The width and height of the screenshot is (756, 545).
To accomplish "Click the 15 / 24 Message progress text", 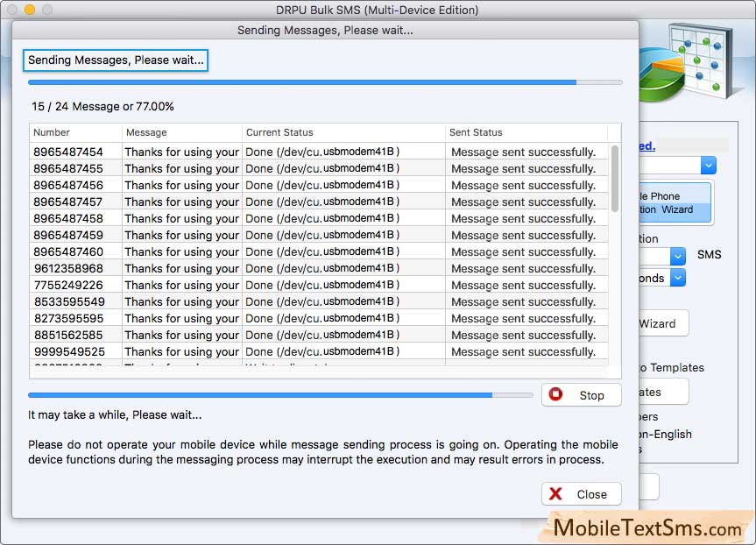I will pyautogui.click(x=102, y=107).
